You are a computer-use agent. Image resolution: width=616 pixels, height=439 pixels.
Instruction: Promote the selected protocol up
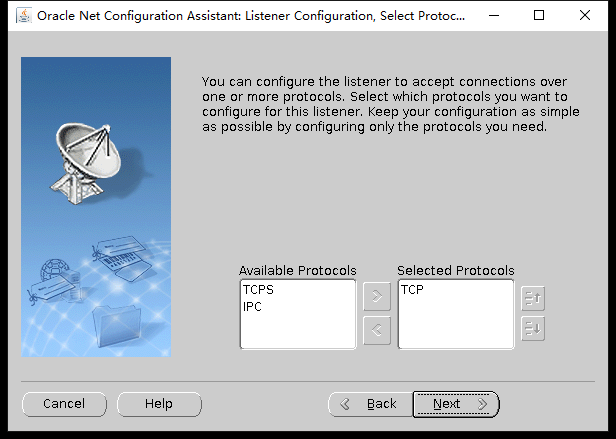tap(533, 298)
